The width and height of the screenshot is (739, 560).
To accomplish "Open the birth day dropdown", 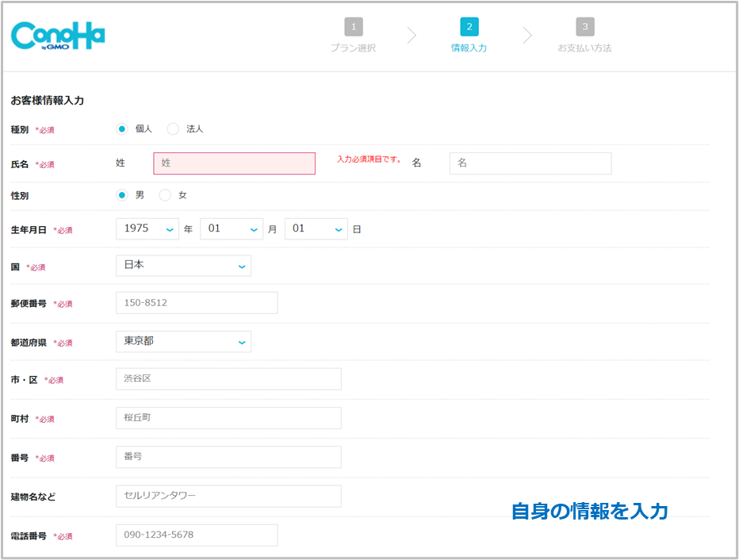I will pos(316,229).
